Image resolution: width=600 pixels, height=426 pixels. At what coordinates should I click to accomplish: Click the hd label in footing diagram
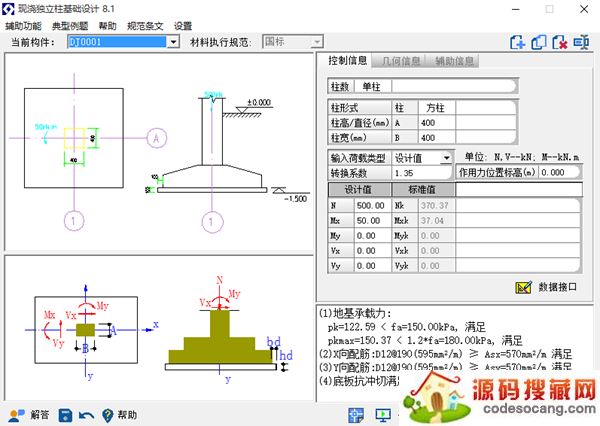286,355
